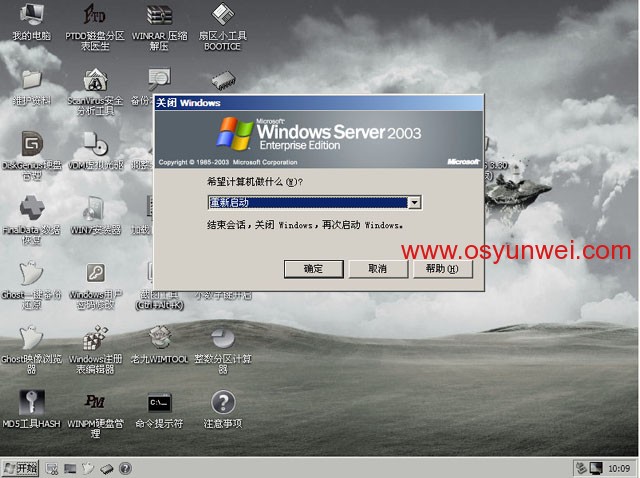The image size is (640, 478).
Task: Open WIN7安装器 desktop icon
Action: 96,215
